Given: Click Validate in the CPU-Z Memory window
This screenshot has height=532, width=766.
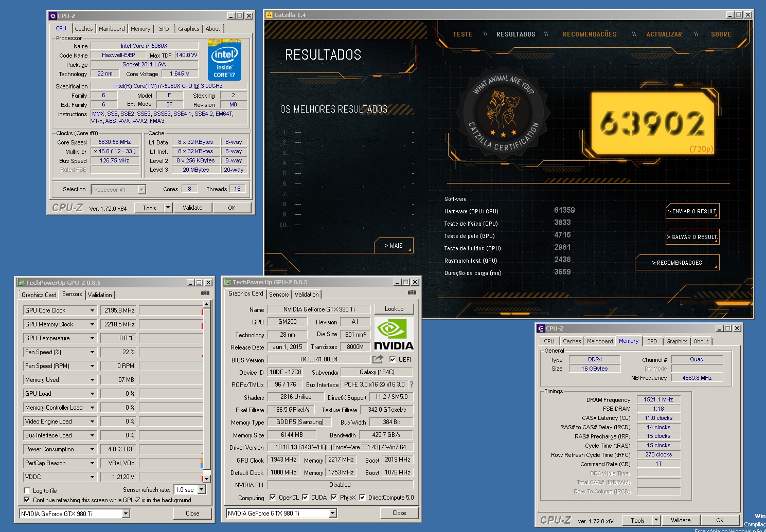Looking at the screenshot, I should click(681, 520).
